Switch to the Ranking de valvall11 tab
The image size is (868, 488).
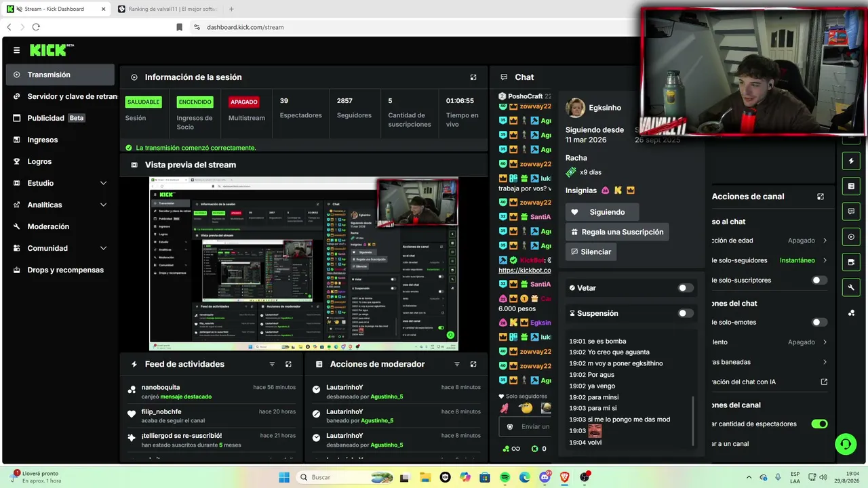pos(167,9)
